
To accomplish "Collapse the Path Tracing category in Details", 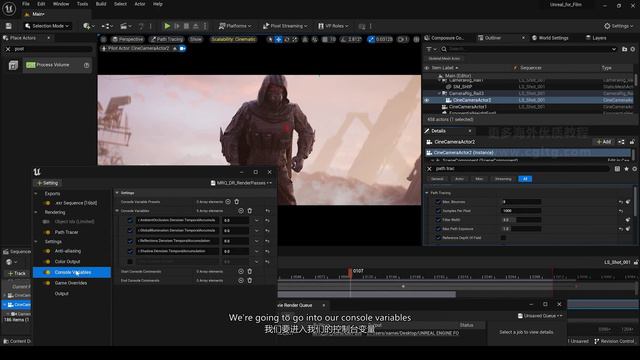I will click(x=427, y=193).
